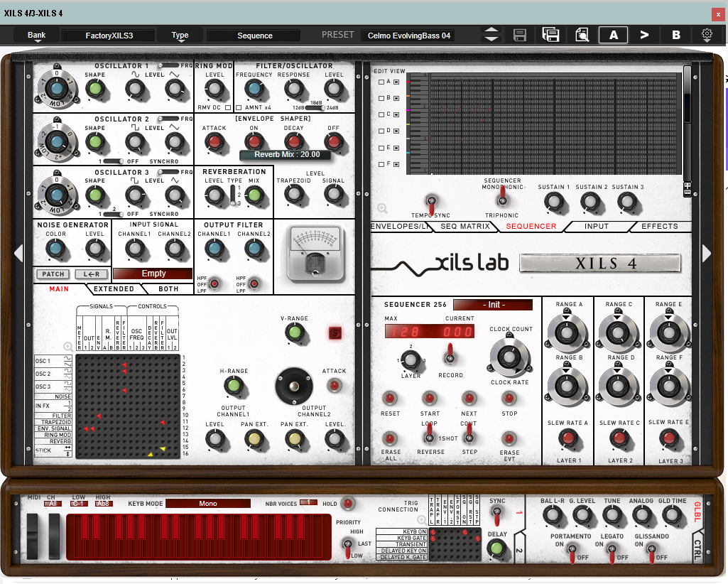
Task: Click the 12dB/24dB filter slope slider
Action: pyautogui.click(x=315, y=107)
